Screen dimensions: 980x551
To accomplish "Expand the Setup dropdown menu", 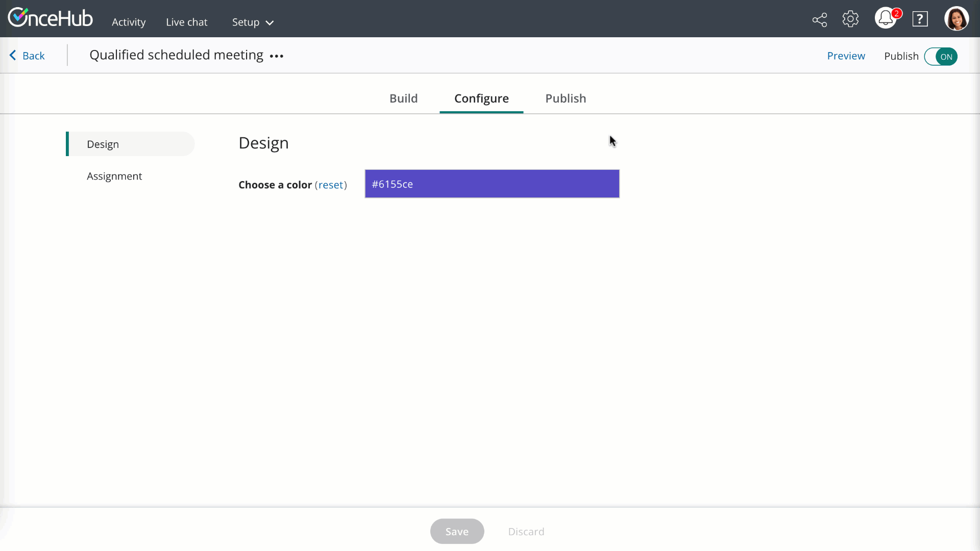I will (x=253, y=22).
